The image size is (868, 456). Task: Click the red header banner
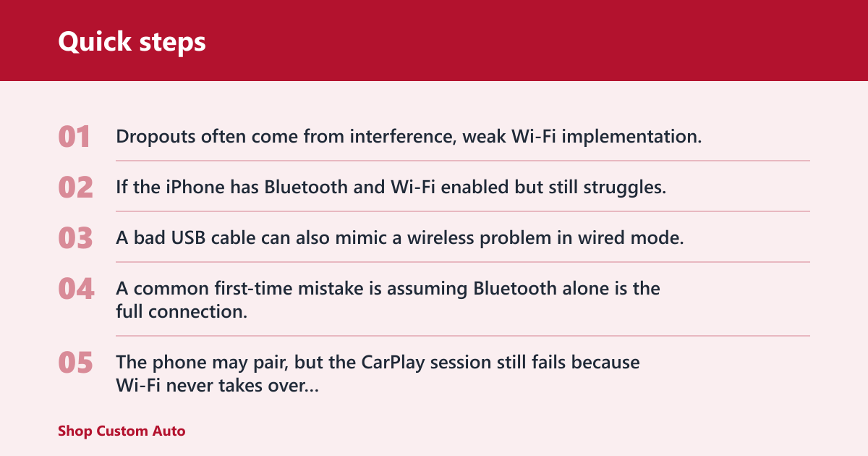tap(434, 41)
